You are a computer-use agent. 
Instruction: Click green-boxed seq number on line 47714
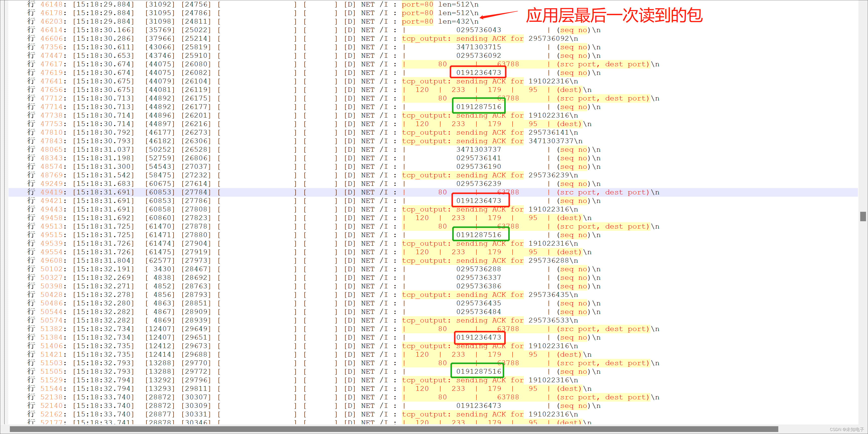click(x=478, y=107)
